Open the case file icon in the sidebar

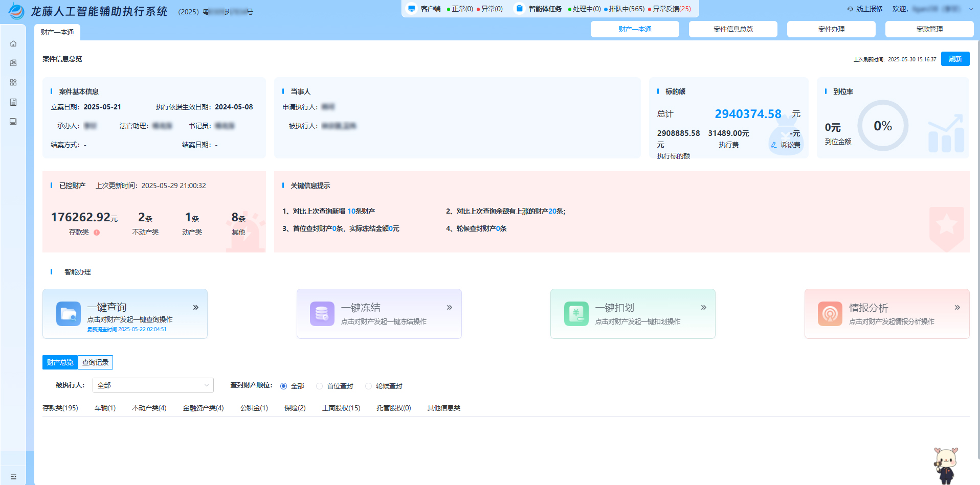pyautogui.click(x=13, y=63)
